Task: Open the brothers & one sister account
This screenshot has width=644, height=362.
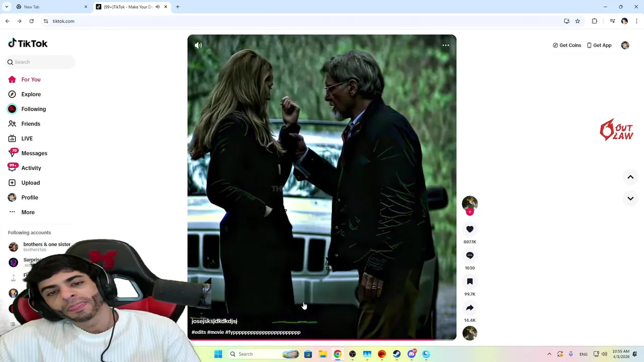Action: point(40,246)
